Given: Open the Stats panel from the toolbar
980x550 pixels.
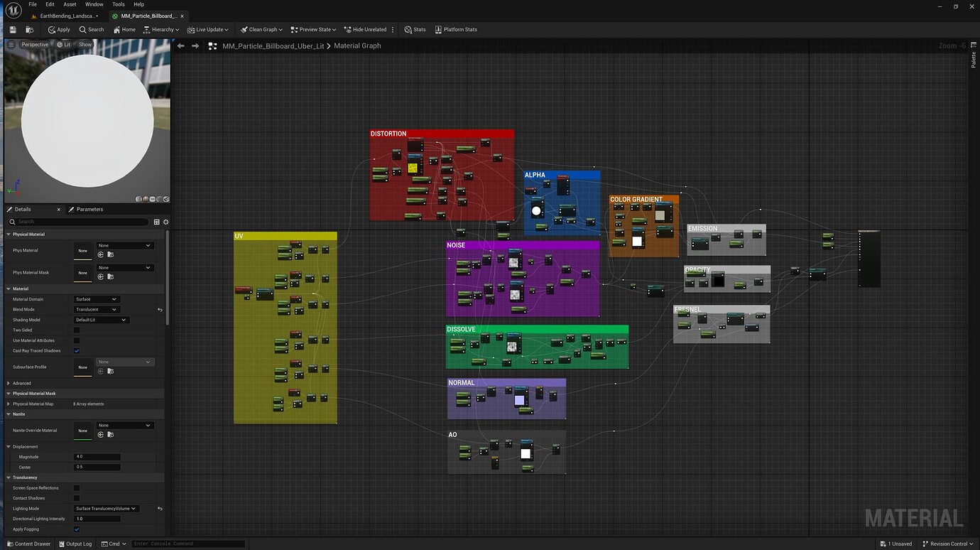Looking at the screenshot, I should click(415, 30).
